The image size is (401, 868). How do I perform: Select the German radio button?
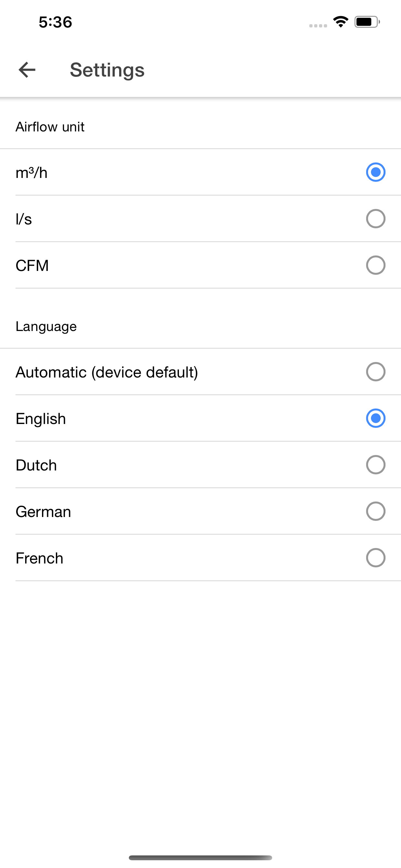pyautogui.click(x=375, y=511)
